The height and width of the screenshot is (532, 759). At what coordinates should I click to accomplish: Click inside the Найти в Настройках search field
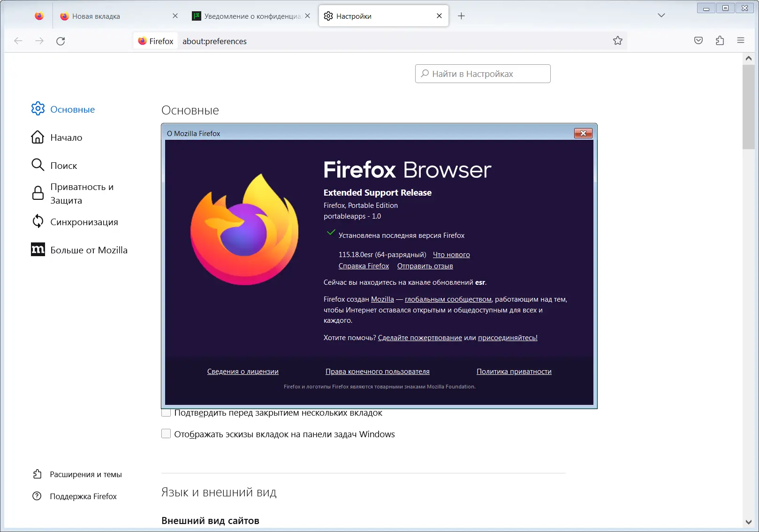(482, 74)
